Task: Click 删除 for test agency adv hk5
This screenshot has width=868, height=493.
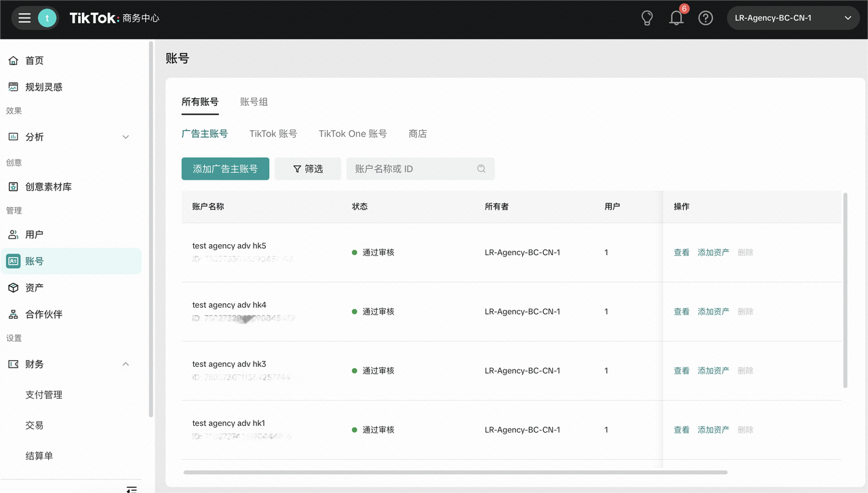Action: [x=745, y=252]
